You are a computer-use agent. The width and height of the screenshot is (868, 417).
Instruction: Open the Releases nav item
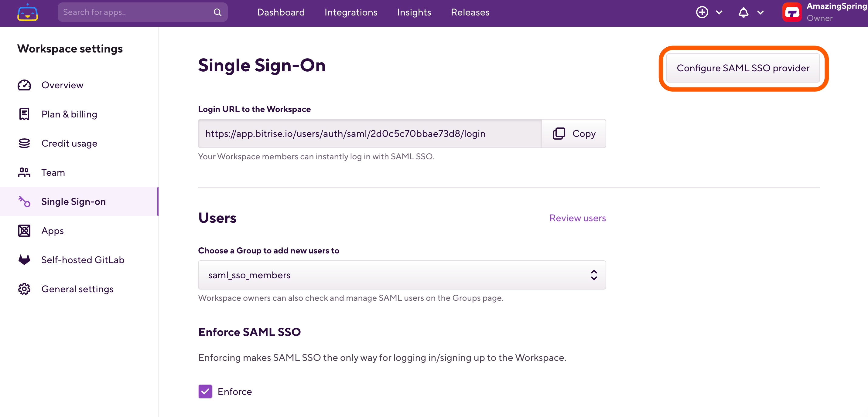[x=470, y=12]
